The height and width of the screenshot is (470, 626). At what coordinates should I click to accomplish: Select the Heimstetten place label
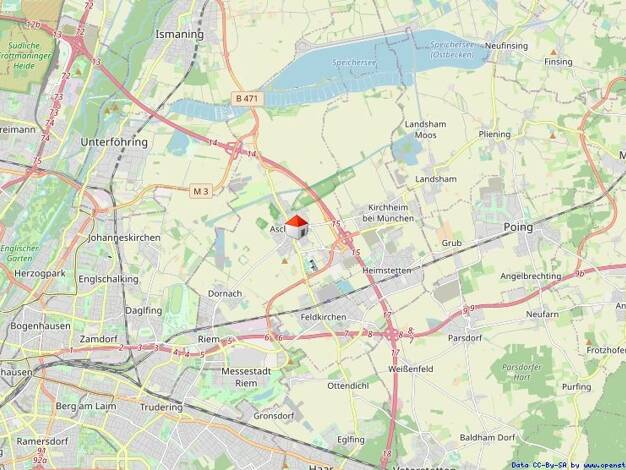[x=386, y=271]
